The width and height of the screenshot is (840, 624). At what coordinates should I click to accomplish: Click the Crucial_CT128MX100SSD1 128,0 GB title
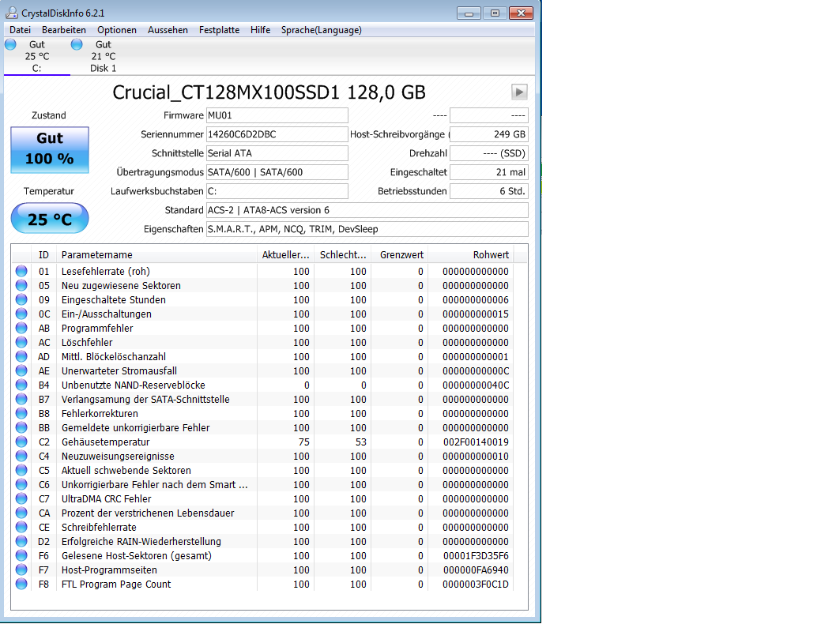point(269,92)
